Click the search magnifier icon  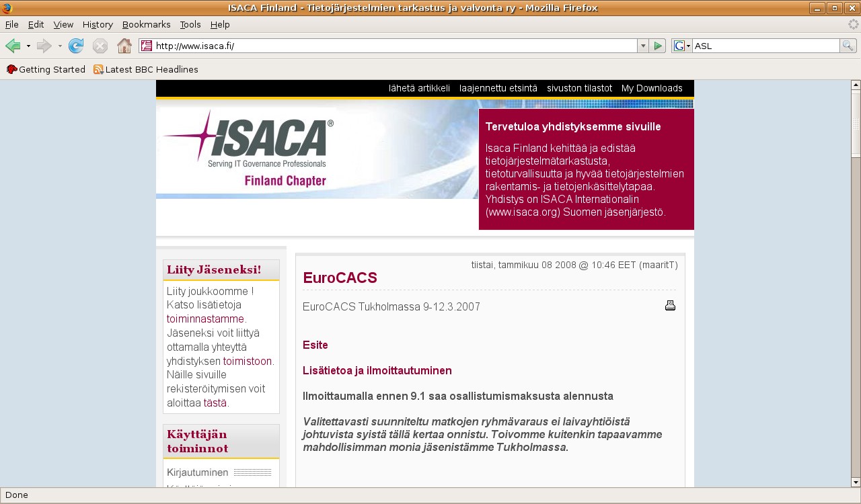[x=848, y=46]
